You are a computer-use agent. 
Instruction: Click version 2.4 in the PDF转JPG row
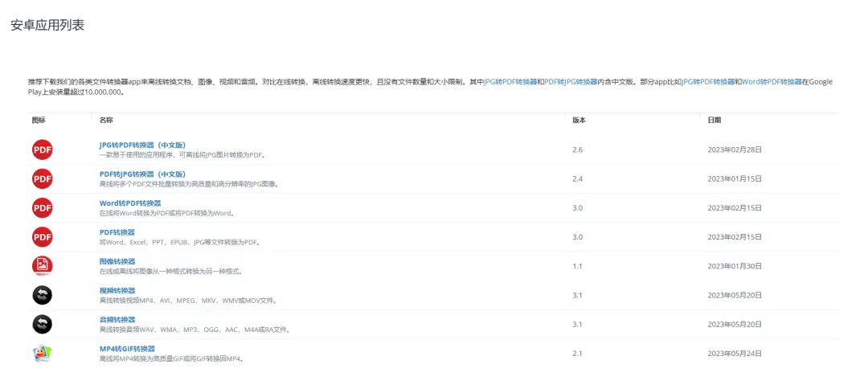577,179
